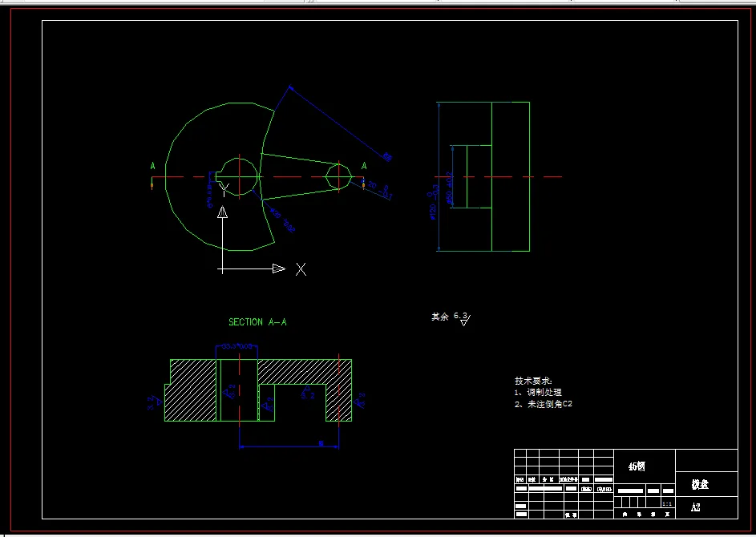
Task: Select the roughness symbol inside the section bore
Action: pos(229,391)
